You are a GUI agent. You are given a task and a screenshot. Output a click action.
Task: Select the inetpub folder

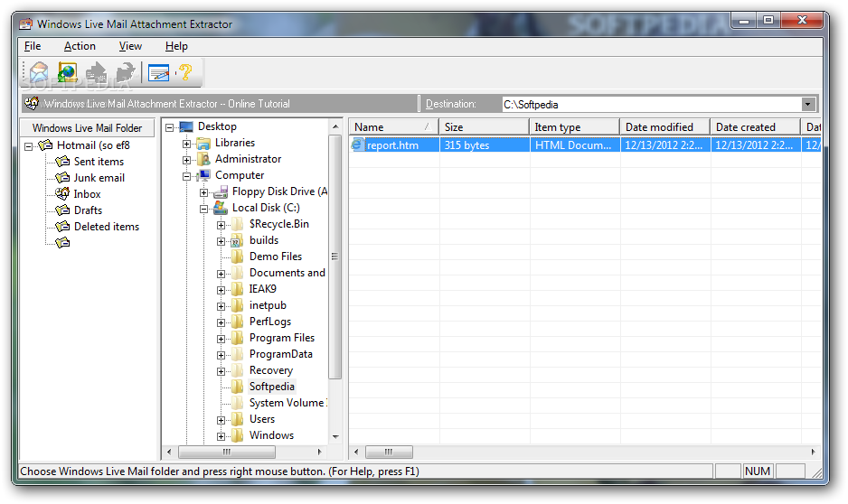[x=268, y=305]
